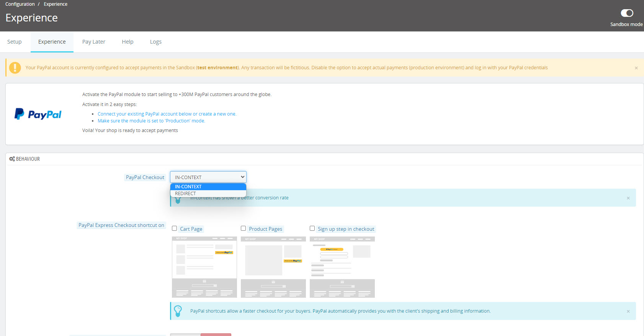Click the PayPal logo
Screen dimensions: 644x336
click(x=38, y=114)
